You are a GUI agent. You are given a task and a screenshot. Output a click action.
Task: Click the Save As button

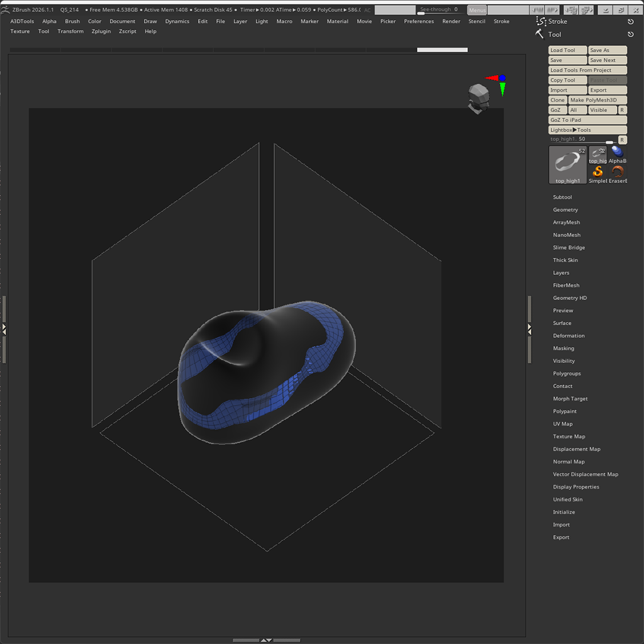(x=606, y=50)
